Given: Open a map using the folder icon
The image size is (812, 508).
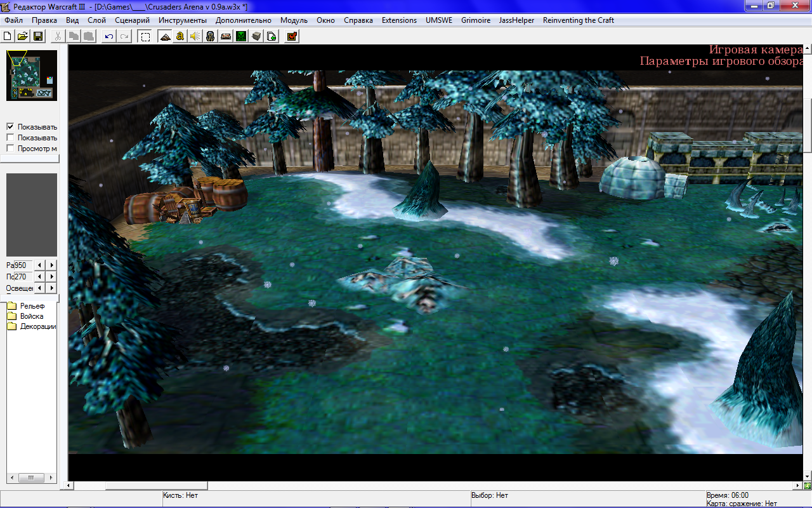Looking at the screenshot, I should [x=22, y=36].
